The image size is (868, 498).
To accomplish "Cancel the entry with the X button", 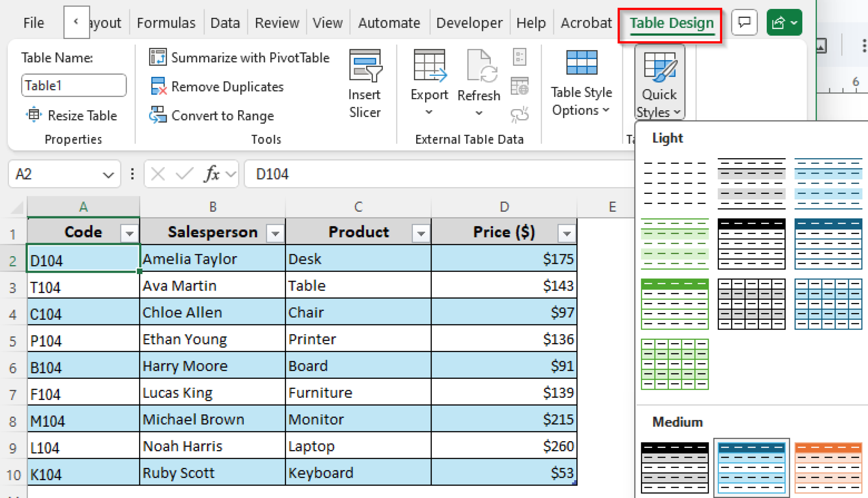I will pos(157,174).
